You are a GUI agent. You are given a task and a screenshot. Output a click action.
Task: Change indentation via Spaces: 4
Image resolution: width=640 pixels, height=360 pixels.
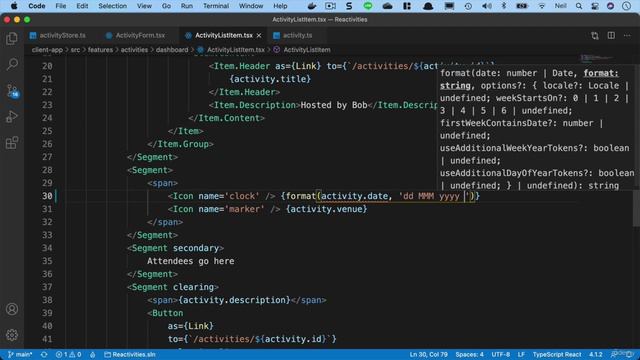[469, 354]
